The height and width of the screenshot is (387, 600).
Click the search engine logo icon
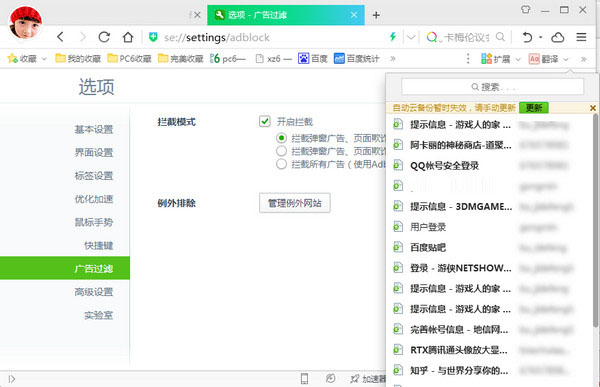(x=432, y=37)
